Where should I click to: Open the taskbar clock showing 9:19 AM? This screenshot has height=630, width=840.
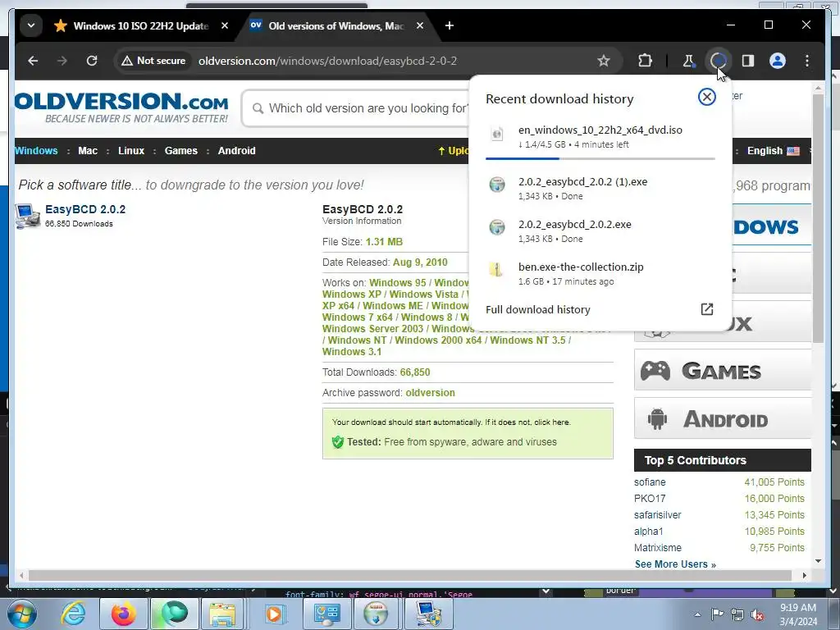point(797,614)
